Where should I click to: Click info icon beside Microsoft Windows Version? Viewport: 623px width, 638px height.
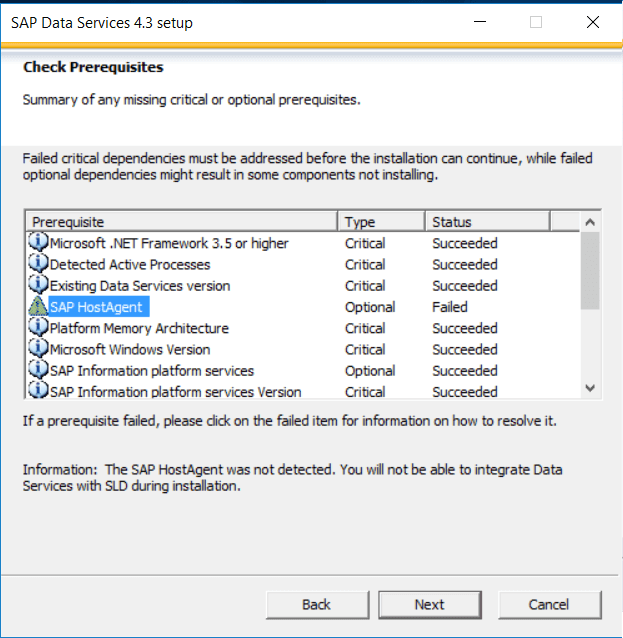click(x=38, y=348)
